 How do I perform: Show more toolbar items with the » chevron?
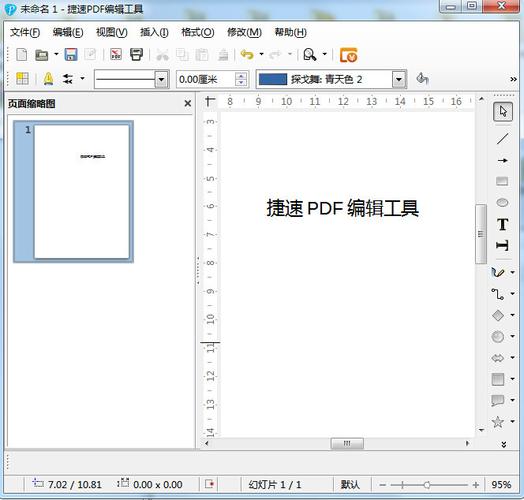(x=513, y=79)
